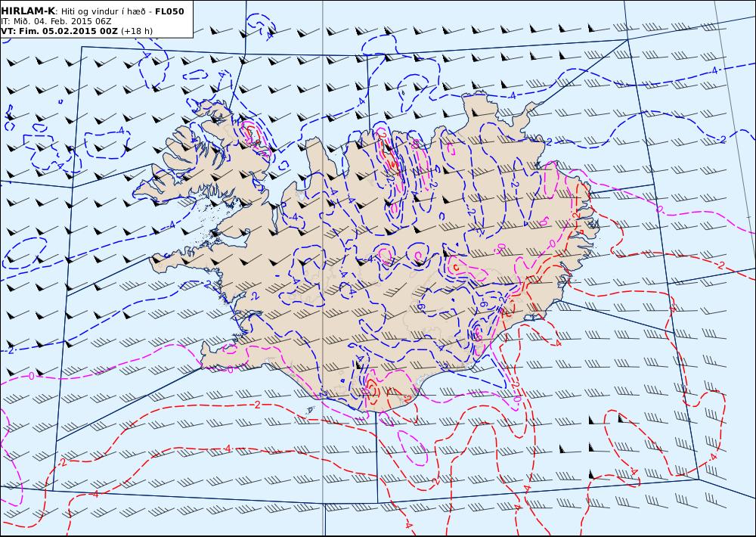
Task: Click the 'Hiti og vindur í hæð' title text
Action: point(104,11)
